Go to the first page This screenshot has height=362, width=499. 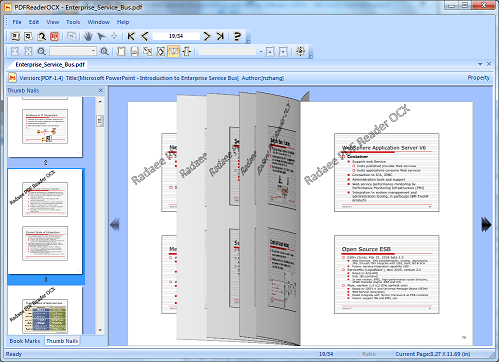(x=131, y=36)
